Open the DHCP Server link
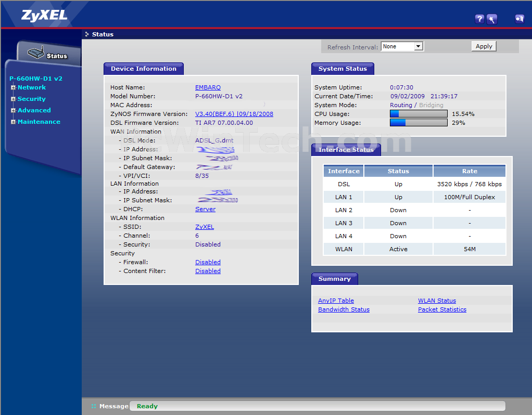Screen dimensions: 532x415 (x=205, y=209)
